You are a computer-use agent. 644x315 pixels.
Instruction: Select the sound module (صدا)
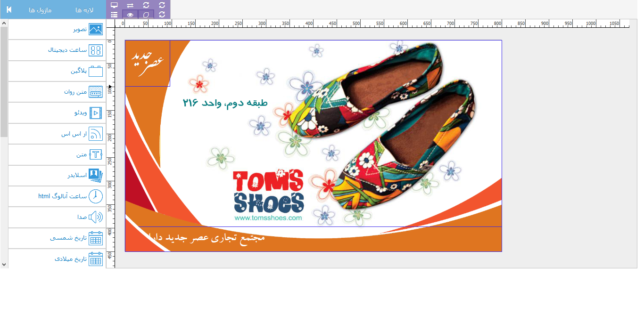coord(57,217)
